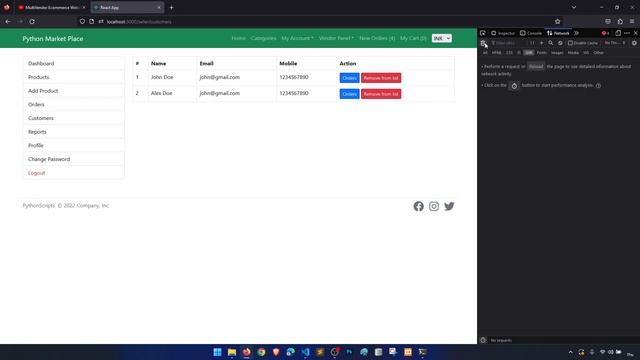Select Network devtools tab
The height and width of the screenshot is (360, 640).
(x=558, y=33)
